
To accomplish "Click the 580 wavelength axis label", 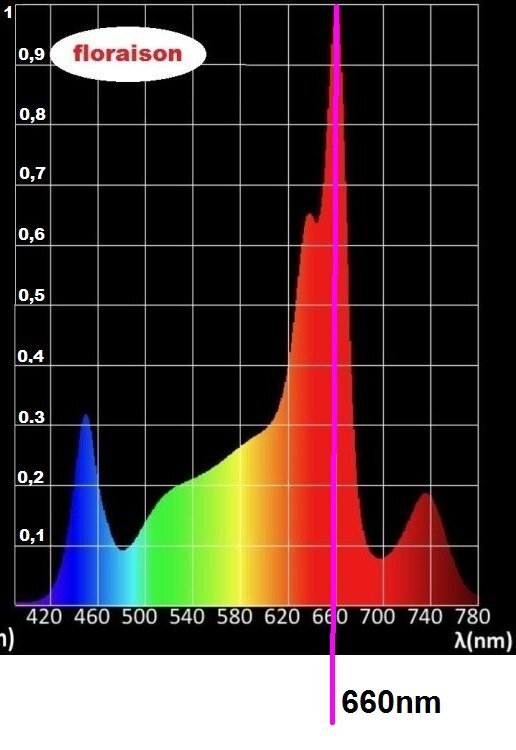I will [x=234, y=617].
